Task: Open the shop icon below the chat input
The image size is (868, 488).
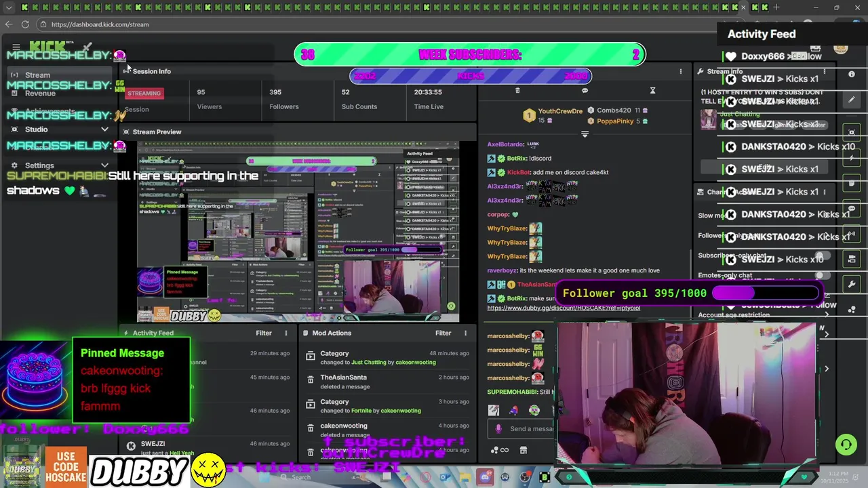Action: tap(524, 450)
